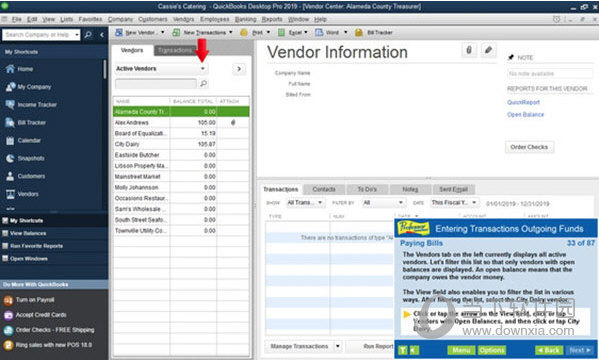Open the Excel dropdown arrow
599x360 pixels.
(x=306, y=32)
